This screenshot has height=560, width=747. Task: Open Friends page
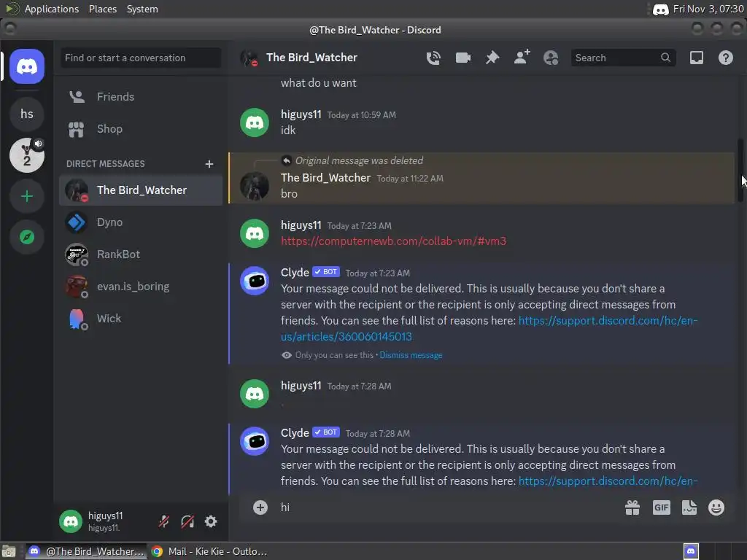[141, 97]
